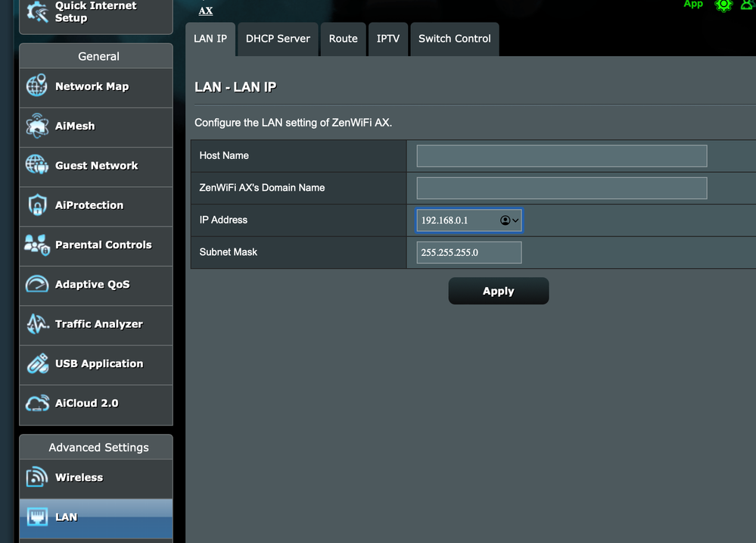Go to the Switch Control tab

click(454, 39)
